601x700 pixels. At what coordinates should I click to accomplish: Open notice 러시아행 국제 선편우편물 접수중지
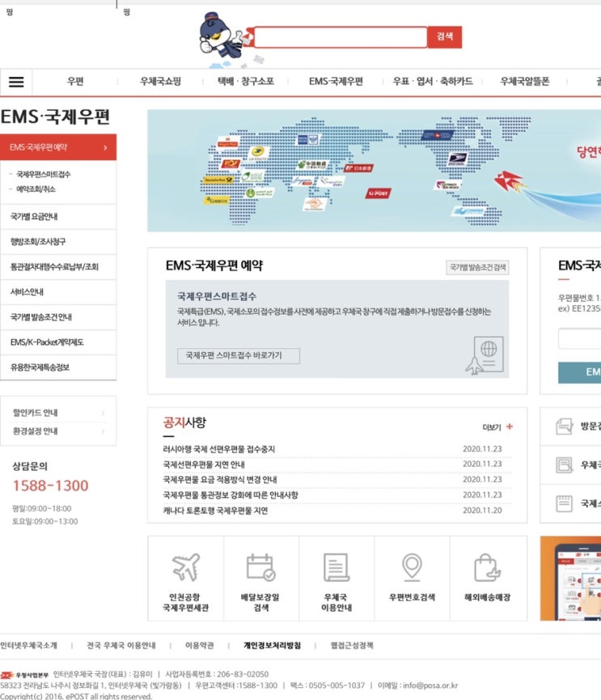click(x=218, y=449)
